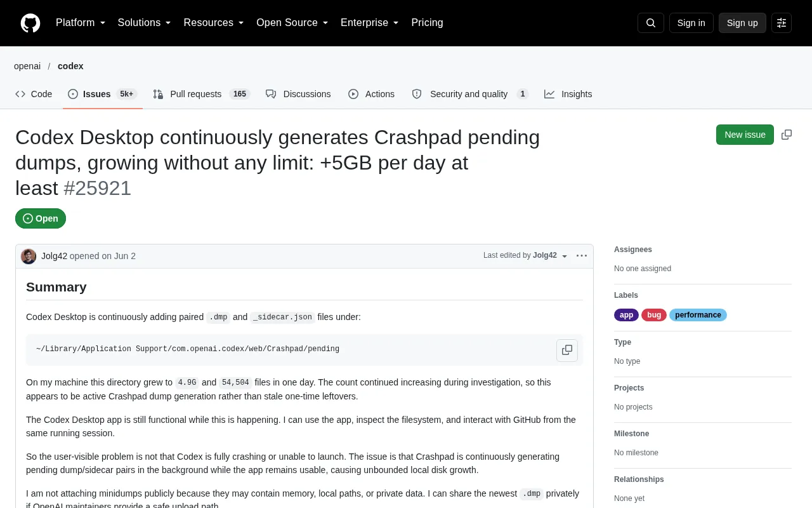Copy the issue link icon beside New issue
Screen dimensions: 812x508
(787, 135)
